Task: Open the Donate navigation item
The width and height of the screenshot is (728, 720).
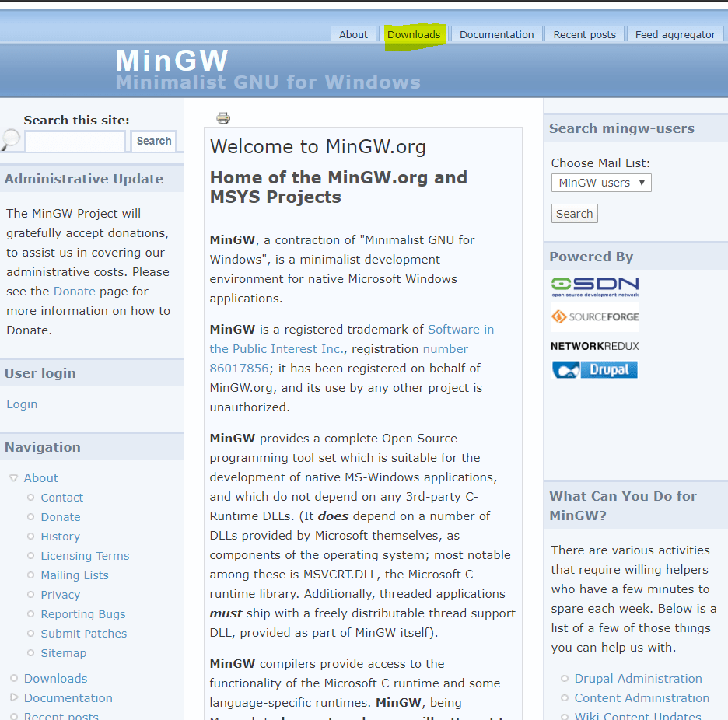Action: pyautogui.click(x=61, y=517)
